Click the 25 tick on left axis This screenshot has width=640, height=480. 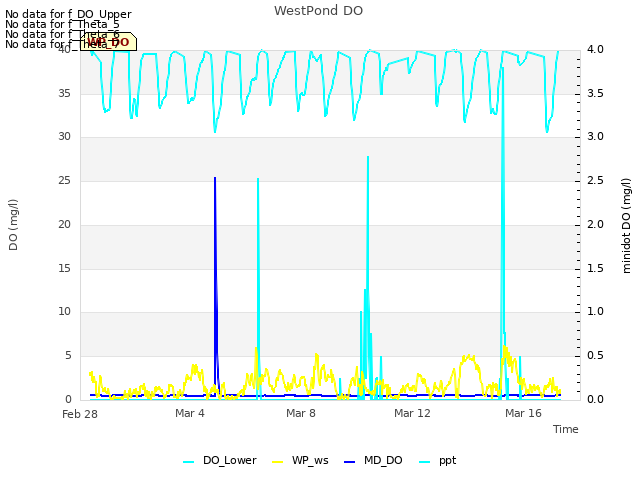point(64,180)
